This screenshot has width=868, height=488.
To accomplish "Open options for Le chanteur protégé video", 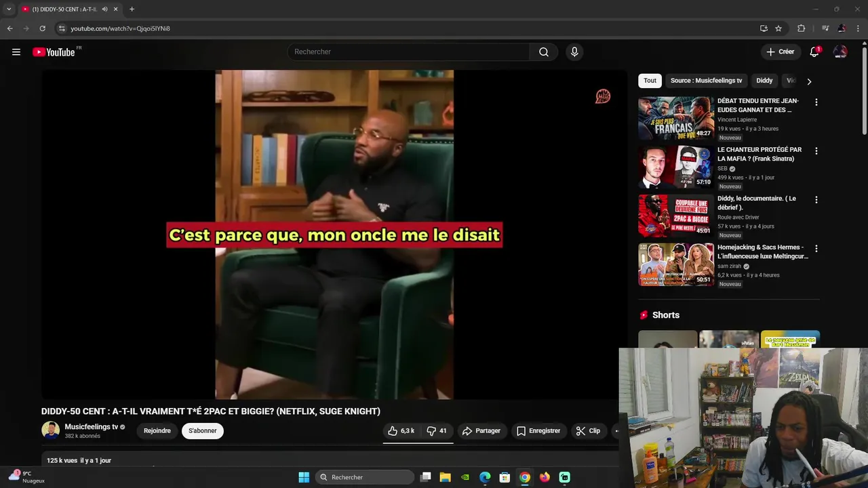I will 816,151.
